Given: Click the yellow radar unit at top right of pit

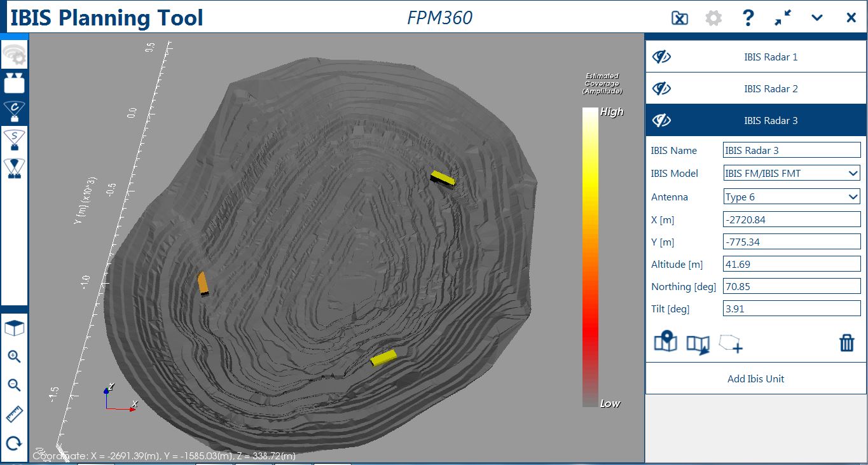Looking at the screenshot, I should point(443,178).
